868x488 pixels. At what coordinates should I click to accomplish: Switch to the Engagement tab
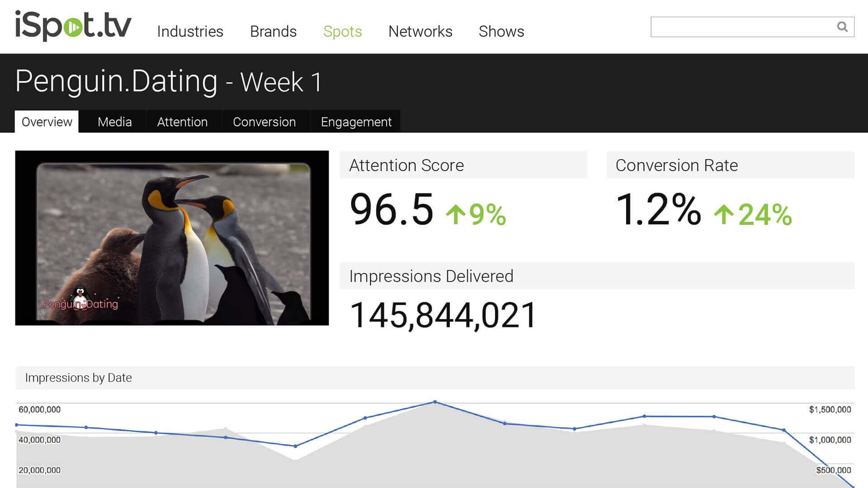coord(356,122)
